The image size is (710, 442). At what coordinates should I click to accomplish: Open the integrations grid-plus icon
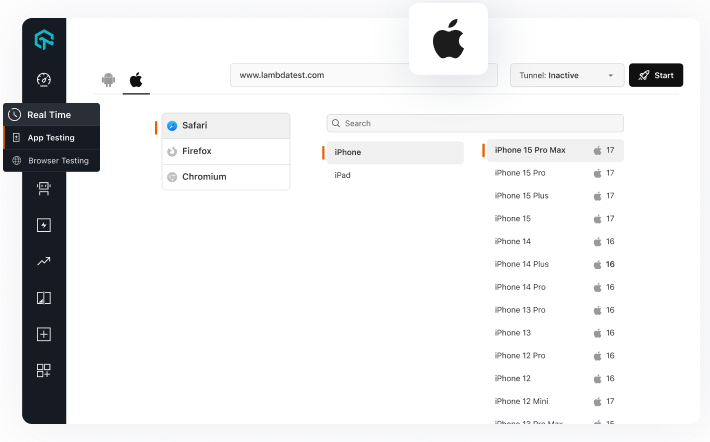point(44,370)
